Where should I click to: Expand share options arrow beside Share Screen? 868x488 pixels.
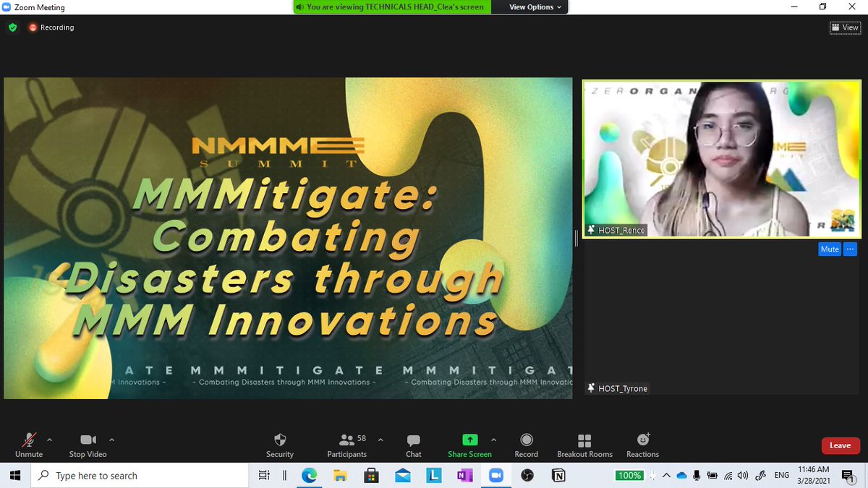493,439
